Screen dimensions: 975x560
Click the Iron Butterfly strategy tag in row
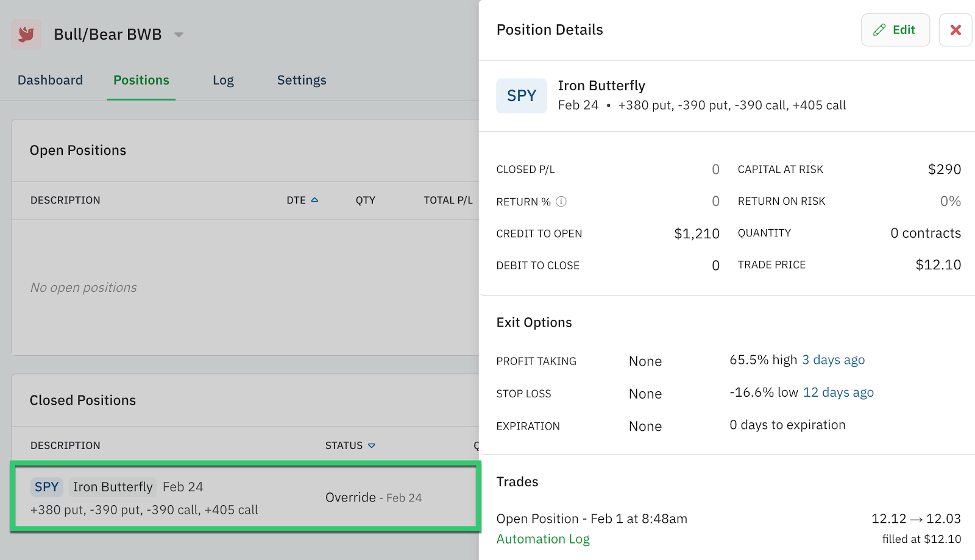point(113,487)
